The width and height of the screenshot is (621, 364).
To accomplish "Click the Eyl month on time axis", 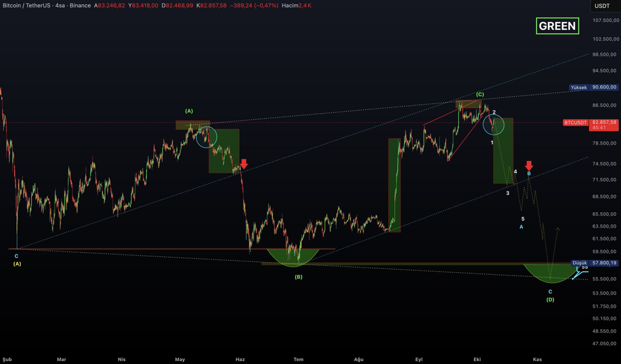I will 419,359.
